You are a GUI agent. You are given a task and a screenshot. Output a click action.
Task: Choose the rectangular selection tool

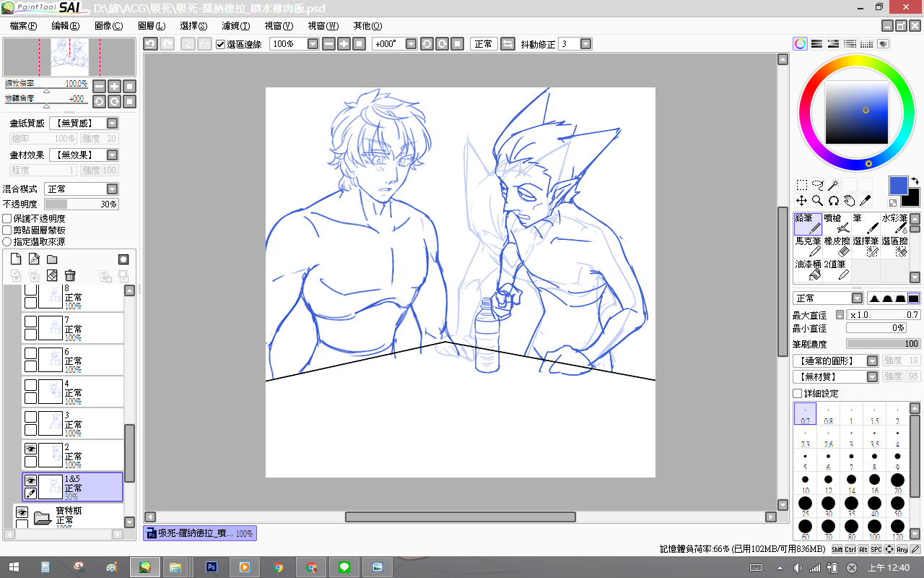point(801,185)
